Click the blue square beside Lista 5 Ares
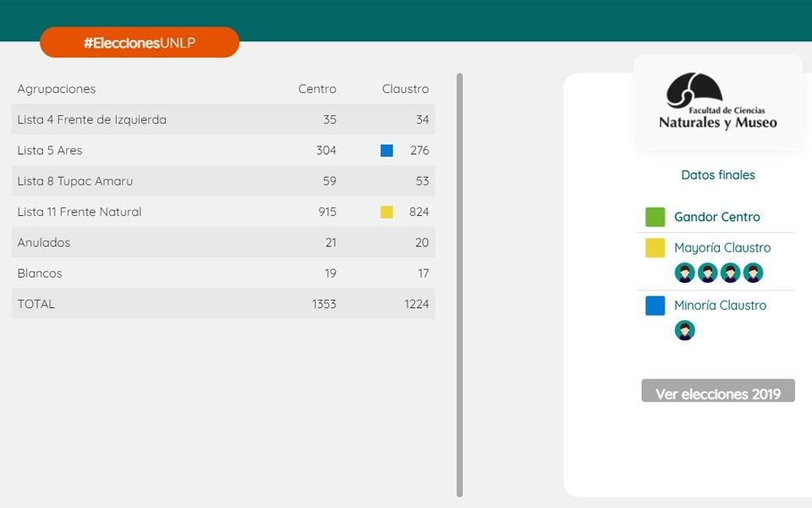The width and height of the screenshot is (812, 508). 387,151
